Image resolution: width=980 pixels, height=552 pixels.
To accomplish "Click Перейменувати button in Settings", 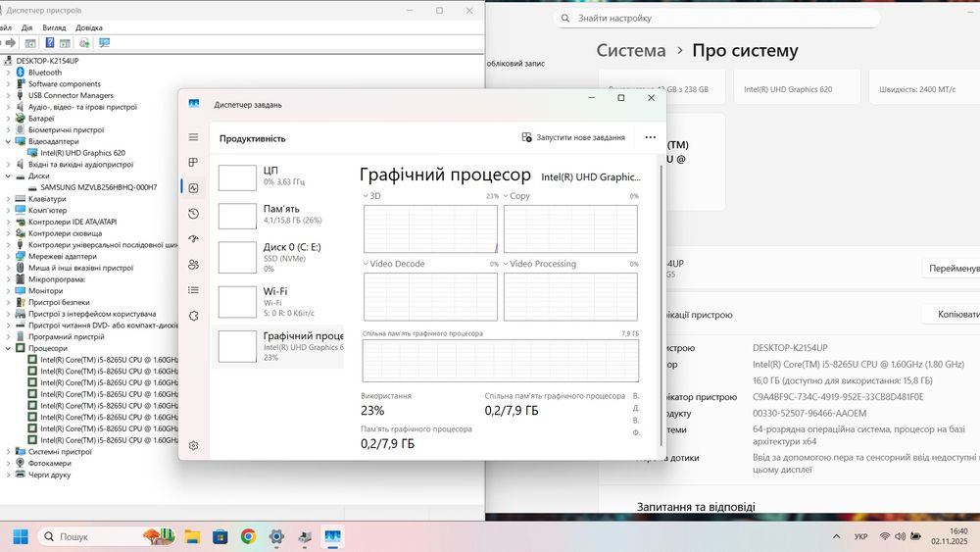I will click(952, 269).
